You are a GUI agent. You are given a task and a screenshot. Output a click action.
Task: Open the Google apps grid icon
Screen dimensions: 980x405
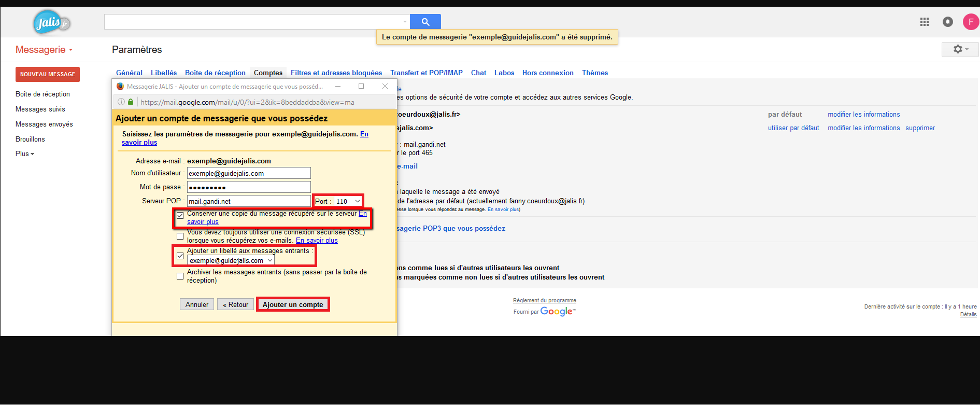924,22
